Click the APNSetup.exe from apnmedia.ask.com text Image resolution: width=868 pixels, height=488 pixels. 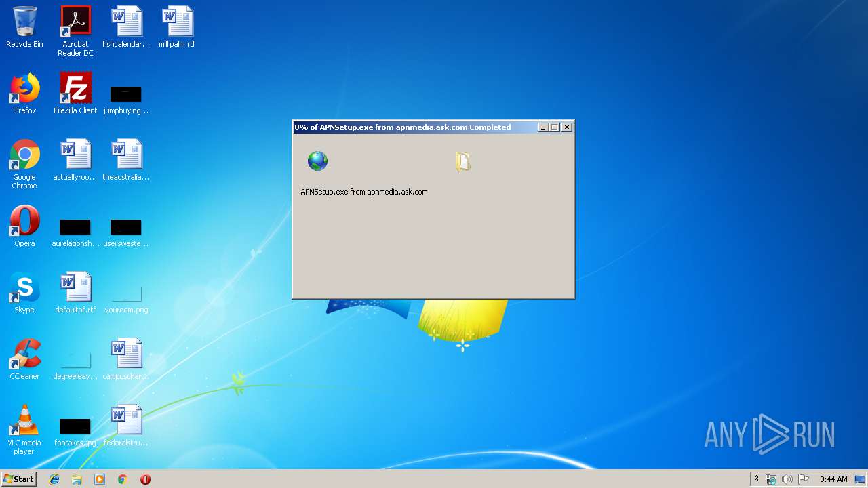coord(364,192)
